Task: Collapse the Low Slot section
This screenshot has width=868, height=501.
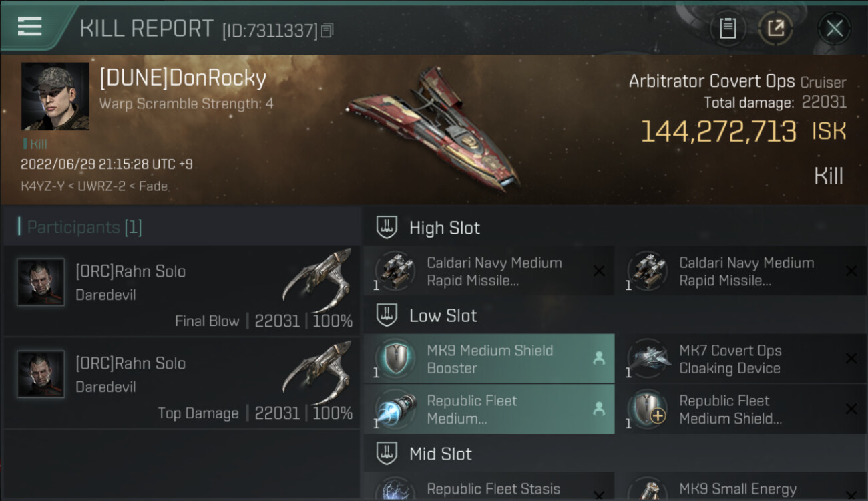Action: 387,315
